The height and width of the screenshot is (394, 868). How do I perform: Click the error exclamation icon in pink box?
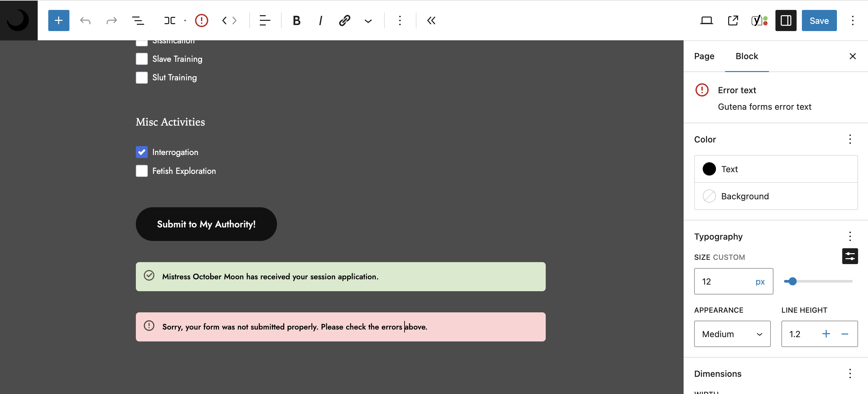(x=149, y=326)
